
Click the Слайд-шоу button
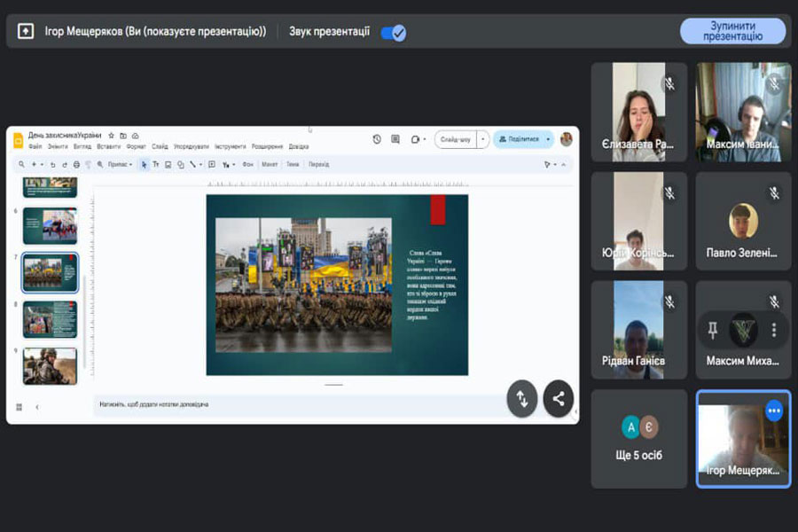[x=456, y=139]
